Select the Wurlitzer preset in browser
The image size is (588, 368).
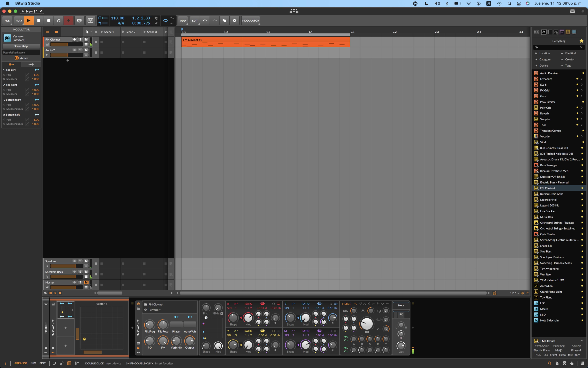click(559, 274)
